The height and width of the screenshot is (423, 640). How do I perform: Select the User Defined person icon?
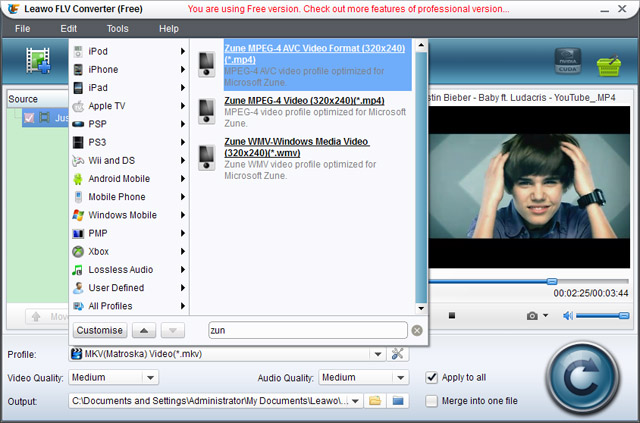pyautogui.click(x=78, y=288)
